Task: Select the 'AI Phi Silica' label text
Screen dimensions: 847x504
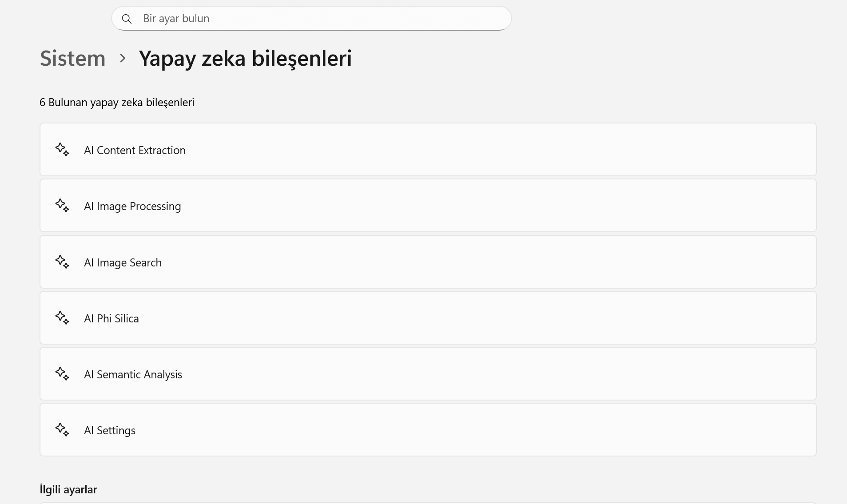Action: (111, 318)
